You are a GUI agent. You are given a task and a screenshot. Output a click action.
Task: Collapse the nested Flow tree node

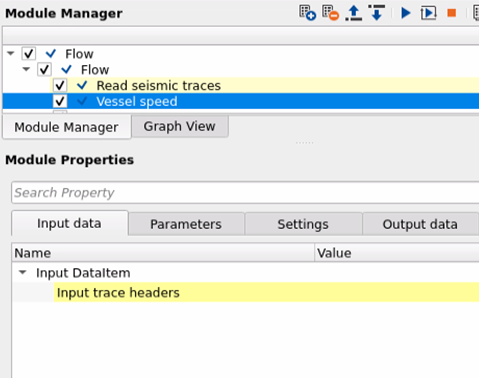[26, 69]
